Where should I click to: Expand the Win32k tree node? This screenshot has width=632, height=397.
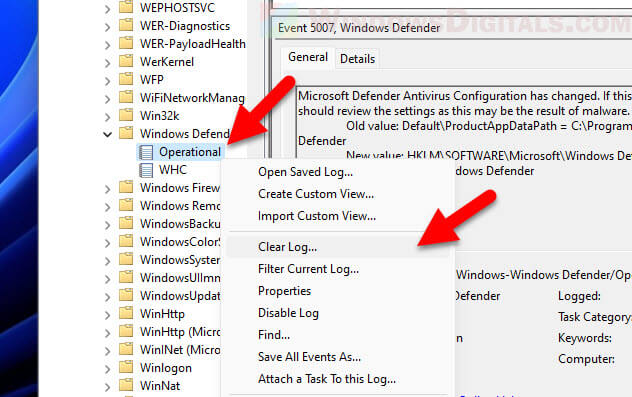tap(107, 117)
